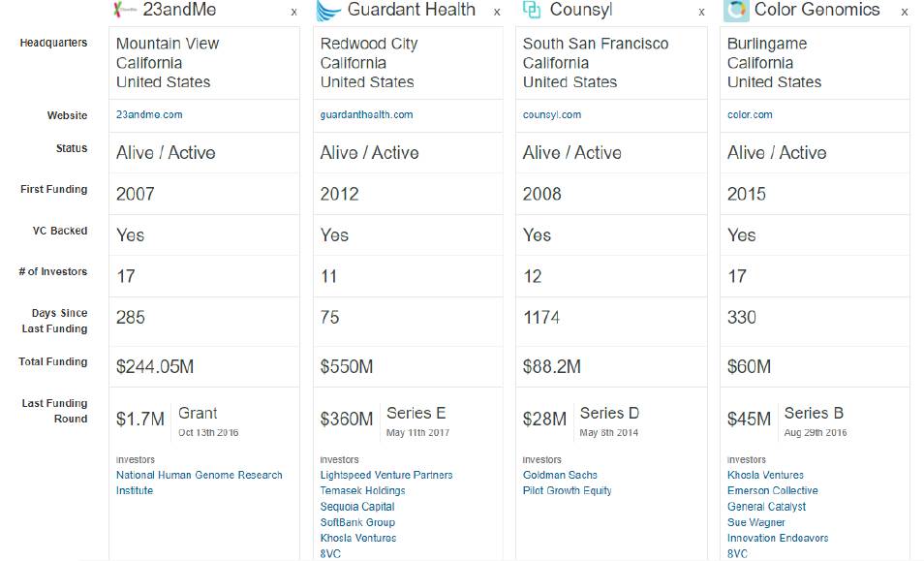Open the 23andme.com website link

click(x=149, y=114)
